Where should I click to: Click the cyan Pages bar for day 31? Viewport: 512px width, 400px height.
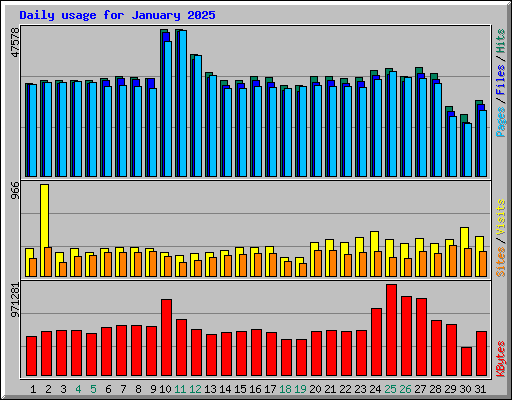tap(483, 144)
